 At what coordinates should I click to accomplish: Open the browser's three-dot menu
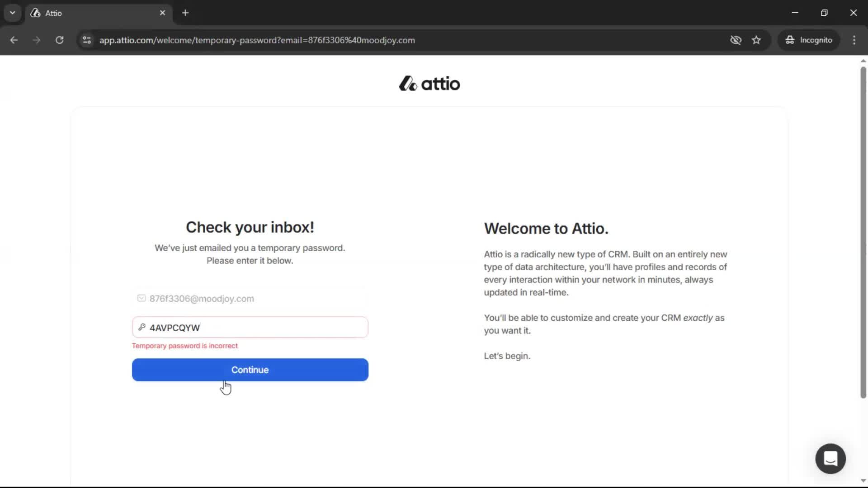click(854, 40)
